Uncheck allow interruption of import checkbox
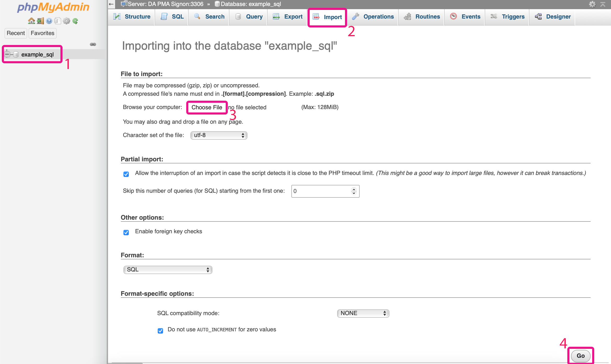This screenshot has width=611, height=364. pos(126,174)
